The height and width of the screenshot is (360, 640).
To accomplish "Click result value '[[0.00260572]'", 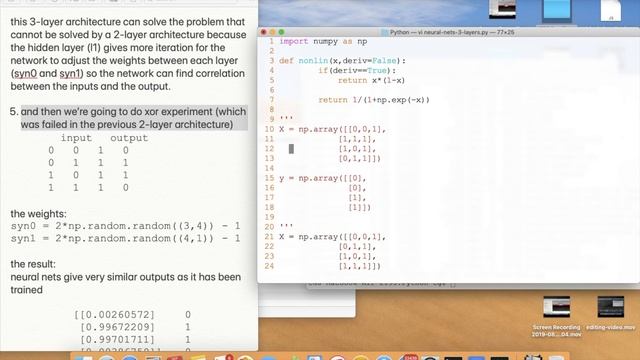I will [114, 315].
